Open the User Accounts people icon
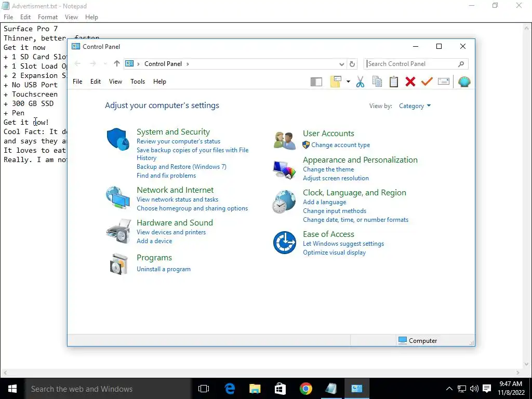Screen dimensions: 532x399 [x=284, y=140]
